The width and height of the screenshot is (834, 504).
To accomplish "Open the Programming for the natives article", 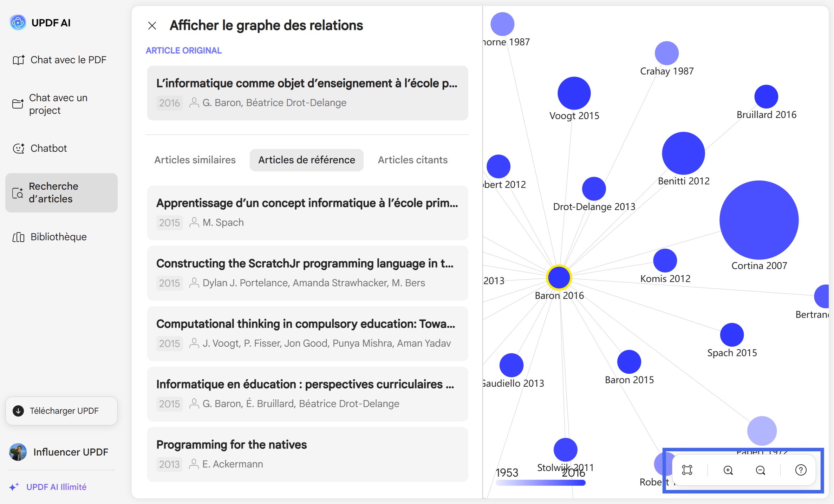I will click(307, 454).
